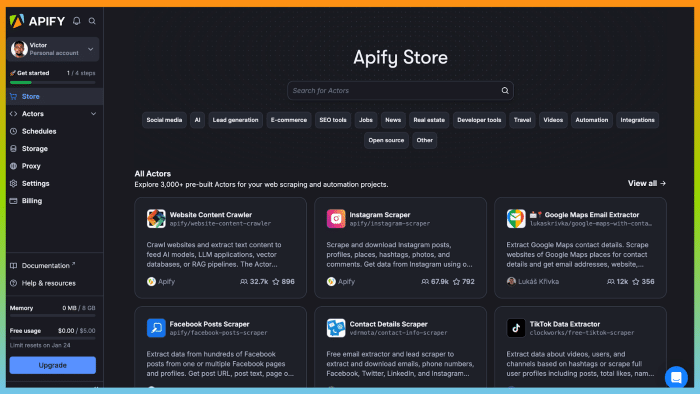Open Schedules in sidebar
Viewport: 700px width, 394px height.
point(54,131)
